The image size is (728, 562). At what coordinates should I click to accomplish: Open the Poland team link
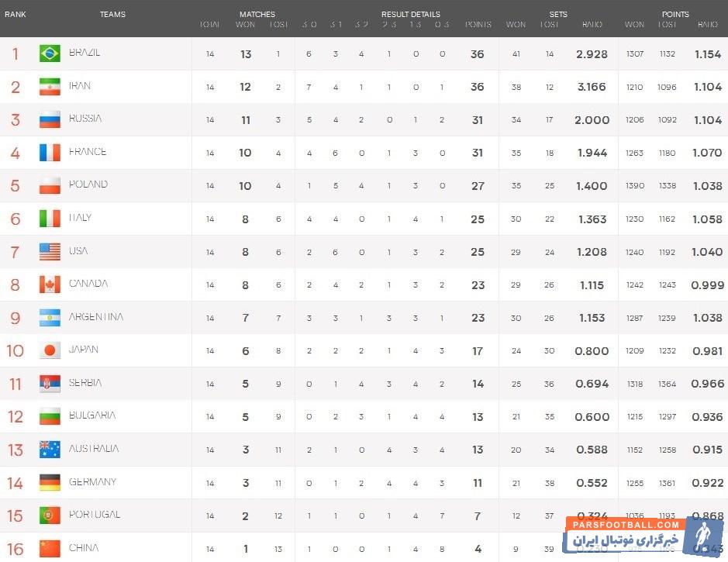coord(88,184)
